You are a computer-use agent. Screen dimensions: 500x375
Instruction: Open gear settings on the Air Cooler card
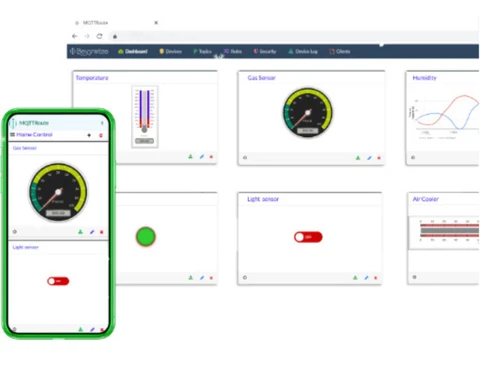414,277
